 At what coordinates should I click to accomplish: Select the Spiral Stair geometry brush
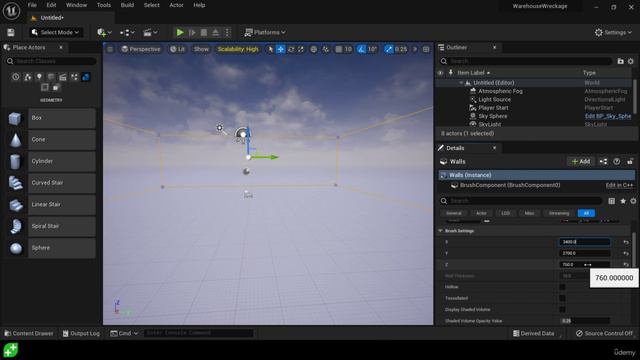(x=51, y=226)
